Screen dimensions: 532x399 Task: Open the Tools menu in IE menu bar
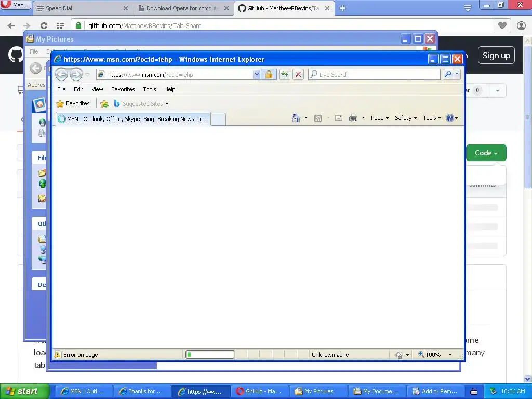pyautogui.click(x=149, y=89)
